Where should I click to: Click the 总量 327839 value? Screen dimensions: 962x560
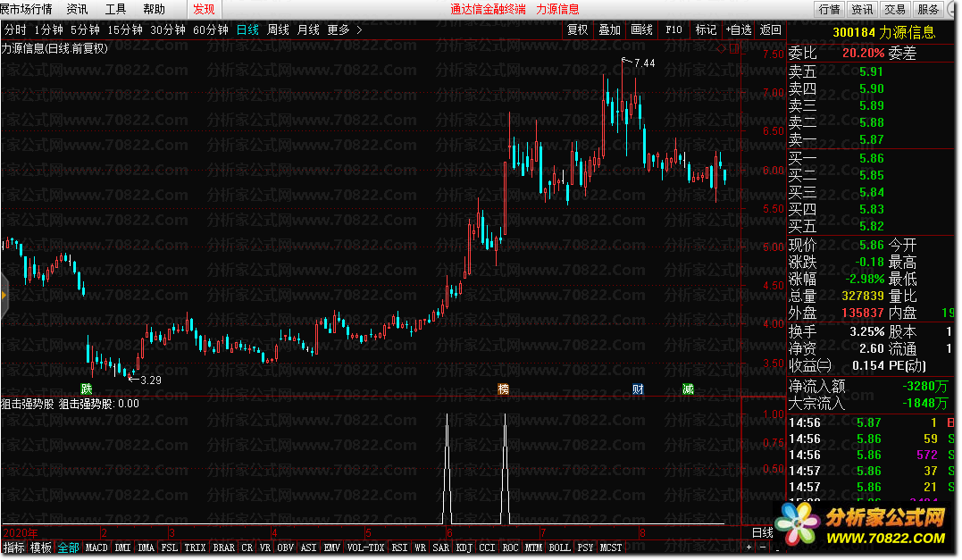point(863,296)
